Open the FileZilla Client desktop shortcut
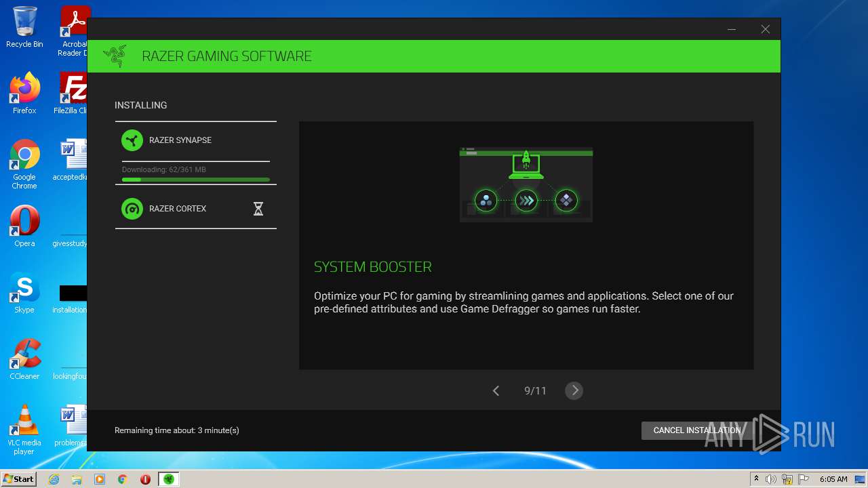Viewport: 868px width, 488px height. (x=72, y=94)
